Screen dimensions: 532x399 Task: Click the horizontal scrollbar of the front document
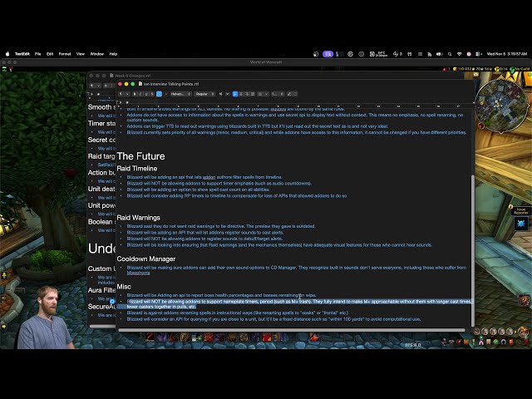coord(292,330)
